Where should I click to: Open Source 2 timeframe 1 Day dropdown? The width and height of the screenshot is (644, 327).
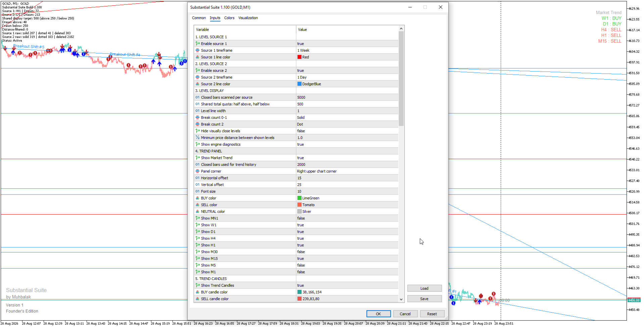pos(347,77)
